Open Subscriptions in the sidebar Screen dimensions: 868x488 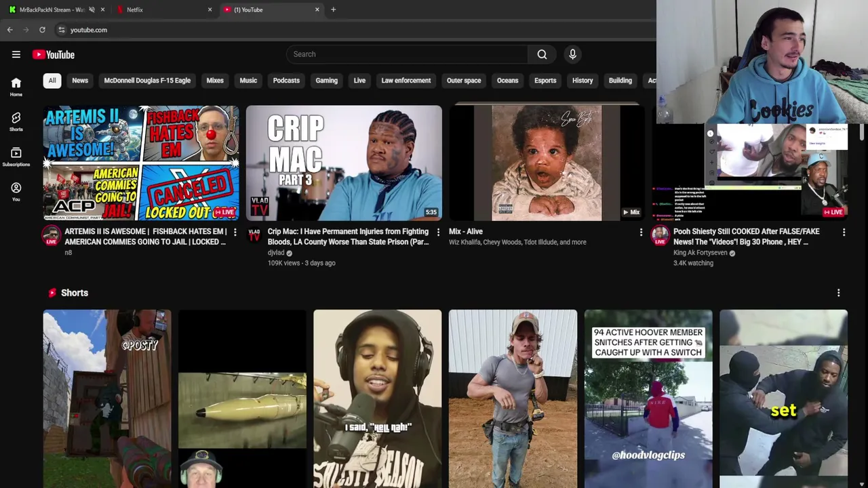pos(16,157)
